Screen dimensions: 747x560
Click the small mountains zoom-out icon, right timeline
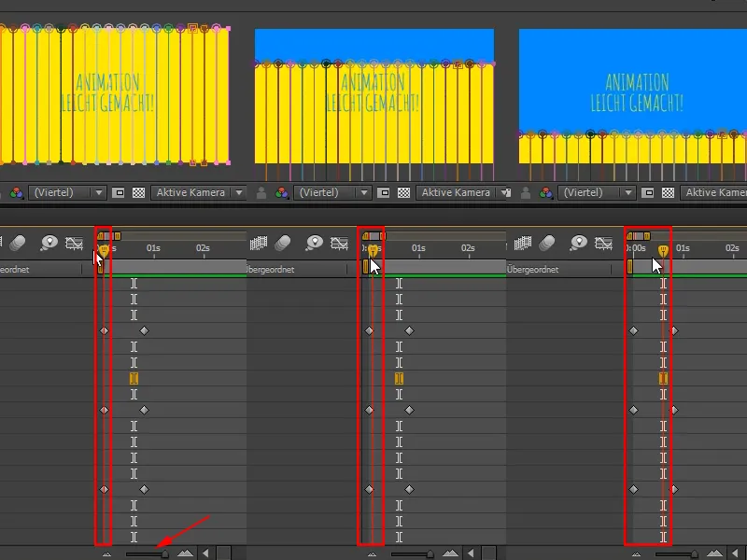(x=637, y=553)
